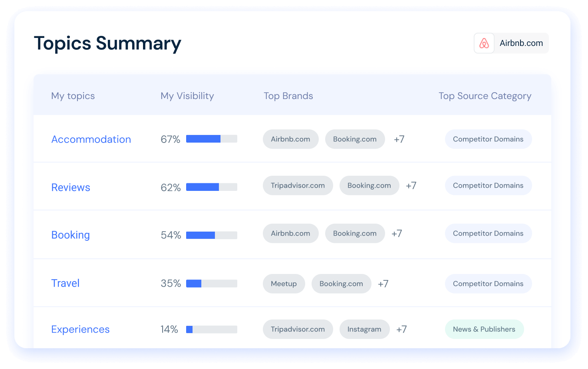
Task: Select the Booking topic
Action: click(x=70, y=235)
